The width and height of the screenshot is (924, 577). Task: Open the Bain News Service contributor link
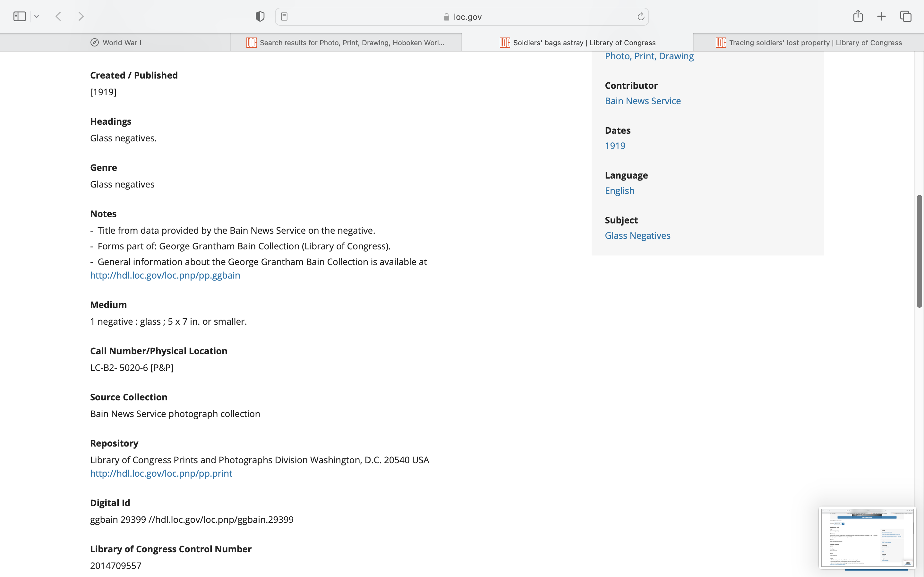pos(643,101)
